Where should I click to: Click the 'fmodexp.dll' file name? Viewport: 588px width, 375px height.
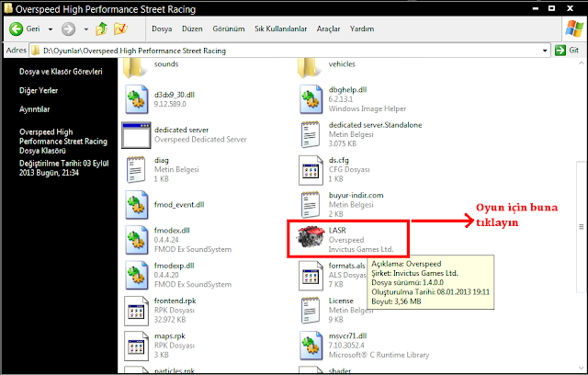pos(174,266)
